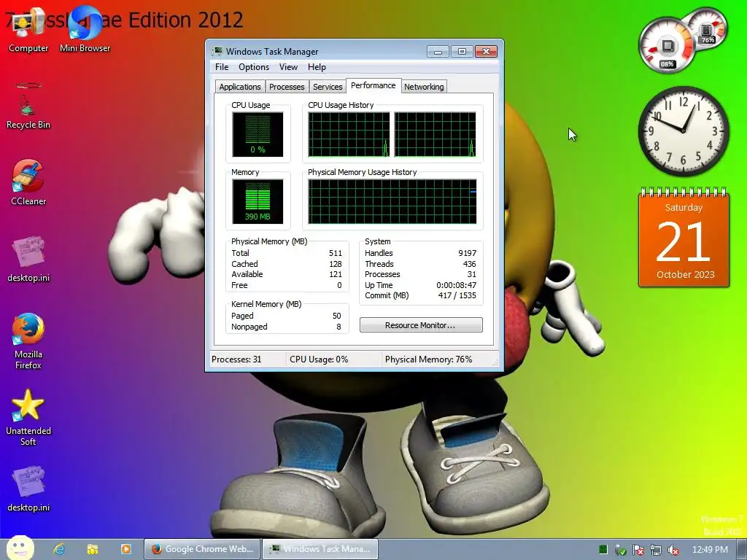Select the Mozilla Firefox desktop icon
This screenshot has height=560, width=747.
click(x=28, y=341)
